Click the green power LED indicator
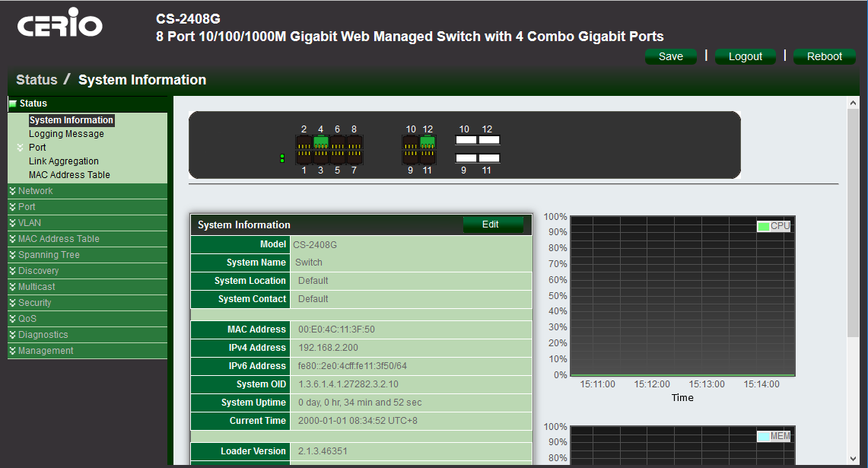868x468 pixels. [282, 158]
